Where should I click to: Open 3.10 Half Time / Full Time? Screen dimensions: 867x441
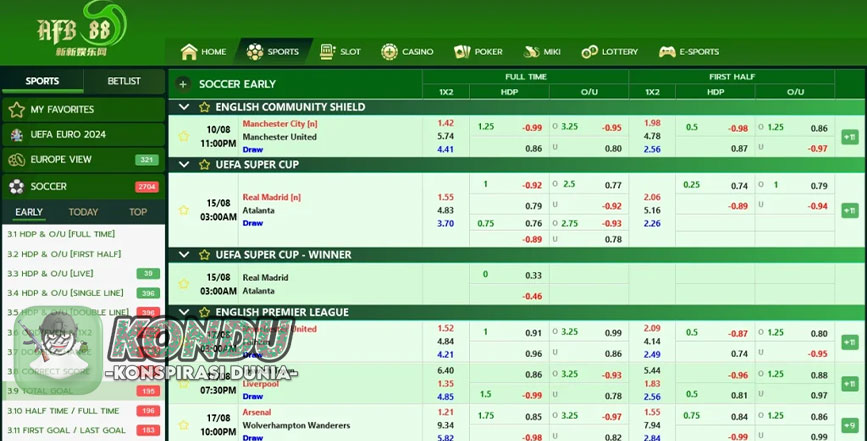pyautogui.click(x=83, y=411)
